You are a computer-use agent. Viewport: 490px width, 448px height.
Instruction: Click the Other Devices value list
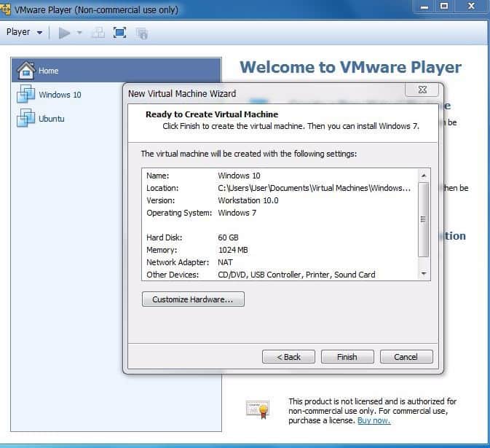[x=296, y=275]
